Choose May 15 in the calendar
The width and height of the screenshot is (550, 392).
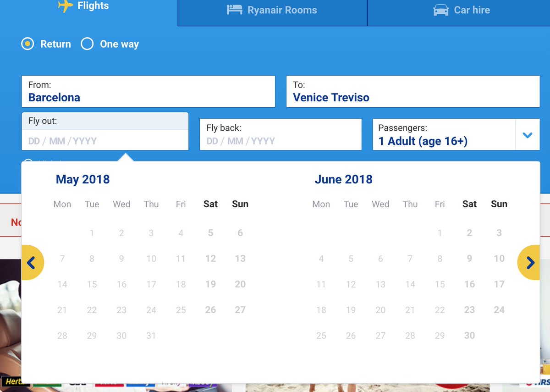92,284
